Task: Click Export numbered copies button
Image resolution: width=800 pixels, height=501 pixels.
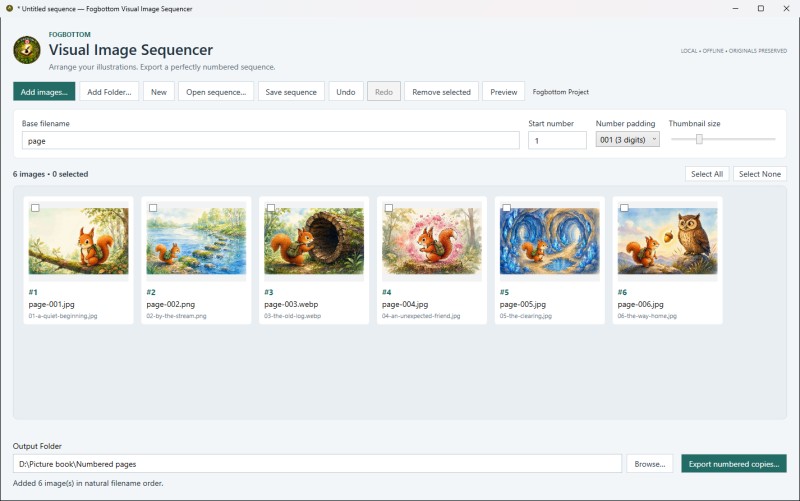Action: (x=734, y=464)
